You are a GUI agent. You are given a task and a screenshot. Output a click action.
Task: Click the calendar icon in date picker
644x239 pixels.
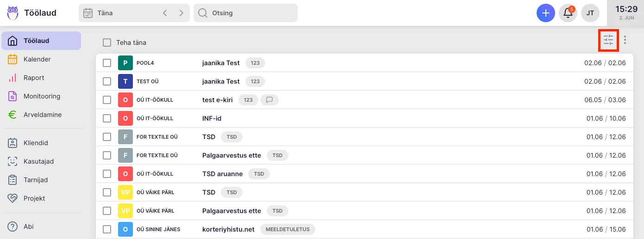88,13
